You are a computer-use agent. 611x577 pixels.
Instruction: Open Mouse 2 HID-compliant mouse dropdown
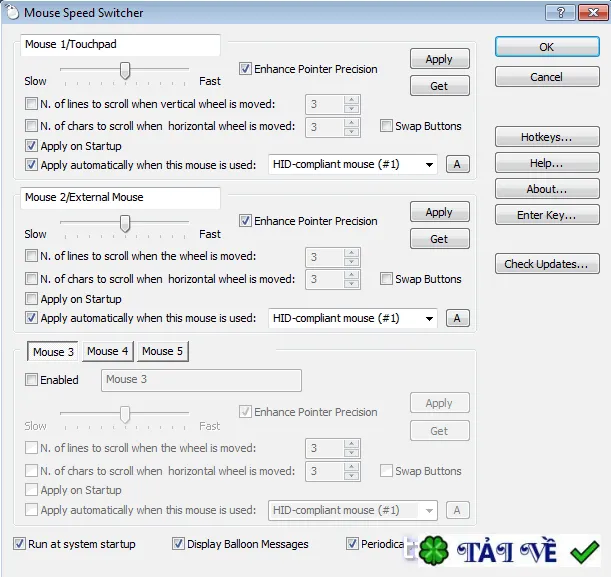point(353,318)
